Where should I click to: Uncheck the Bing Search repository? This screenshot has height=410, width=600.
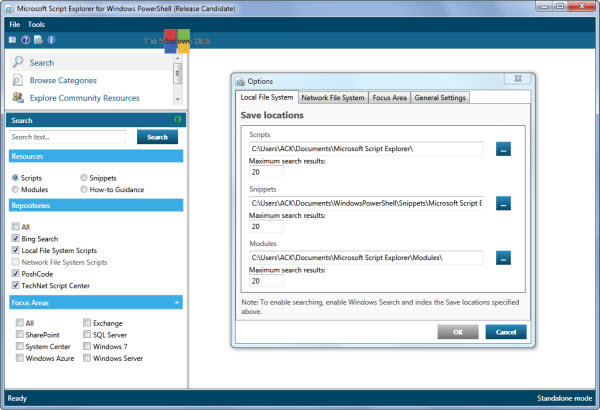pyautogui.click(x=15, y=238)
